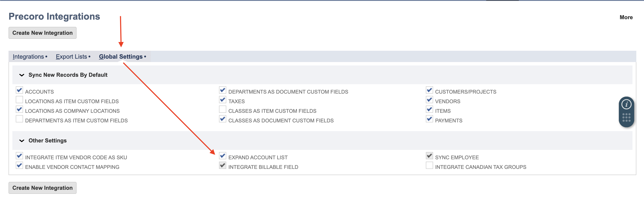Uncheck the Payments checkbox

click(x=429, y=119)
